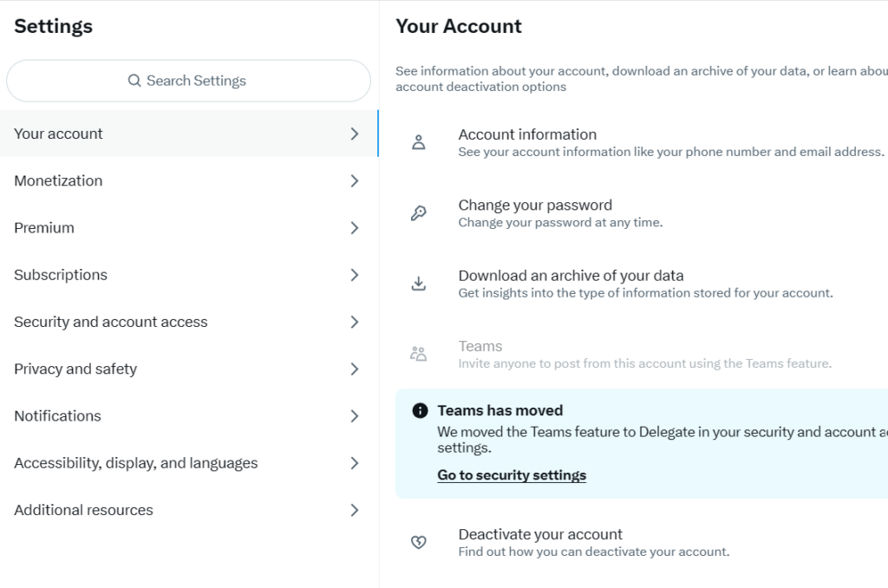The height and width of the screenshot is (588, 888).
Task: Click the person icon beside Account information
Action: coord(418,143)
